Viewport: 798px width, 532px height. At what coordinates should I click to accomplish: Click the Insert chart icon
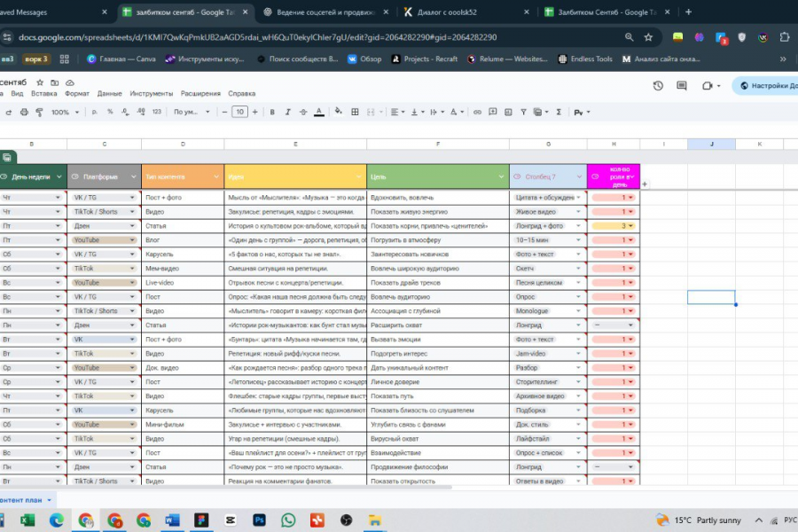point(508,112)
